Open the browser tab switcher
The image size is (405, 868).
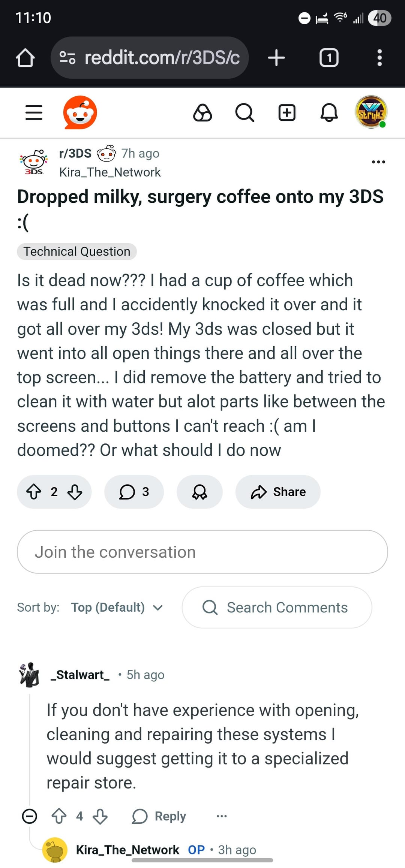(x=329, y=58)
